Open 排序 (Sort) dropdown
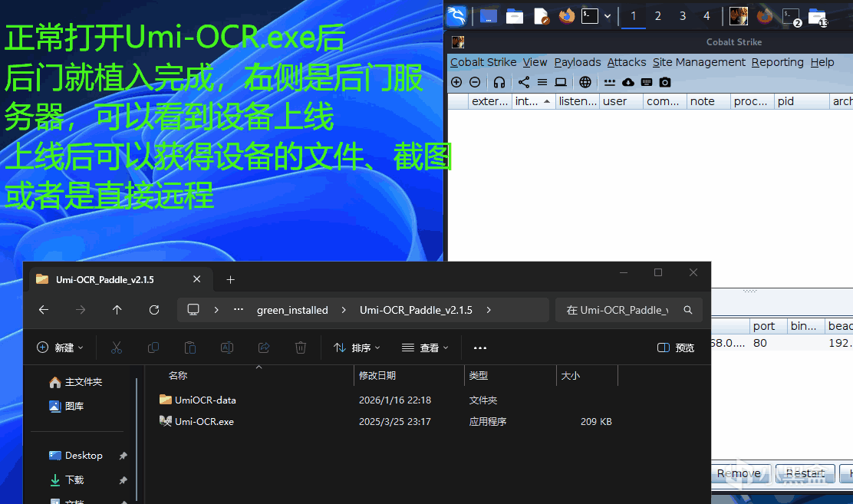 [357, 348]
